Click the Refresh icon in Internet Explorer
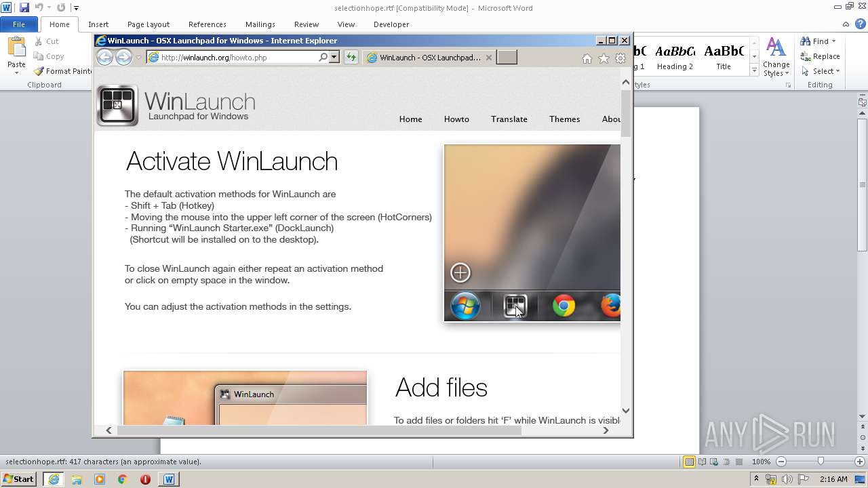868x488 pixels. pos(351,58)
